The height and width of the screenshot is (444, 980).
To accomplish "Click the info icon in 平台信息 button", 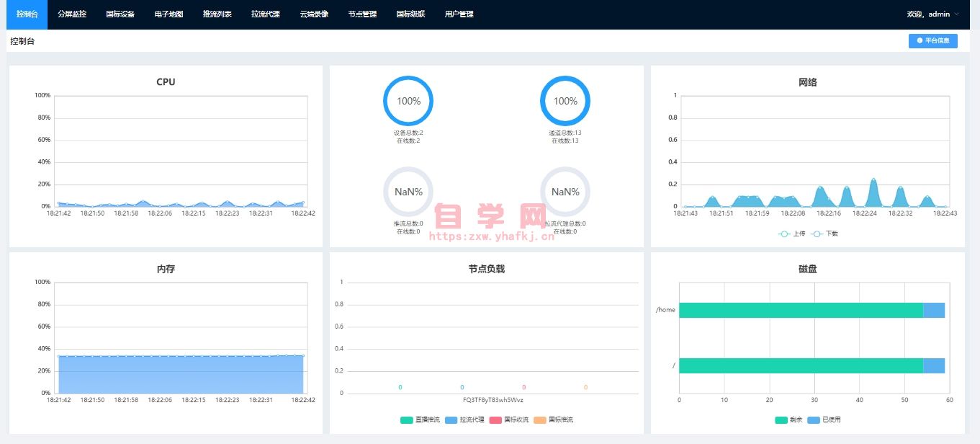I will (920, 41).
